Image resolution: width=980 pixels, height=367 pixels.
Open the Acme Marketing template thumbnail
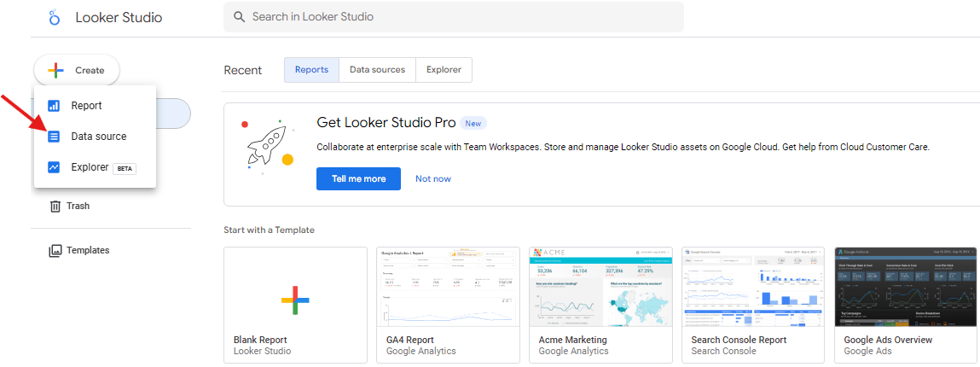[x=600, y=287]
